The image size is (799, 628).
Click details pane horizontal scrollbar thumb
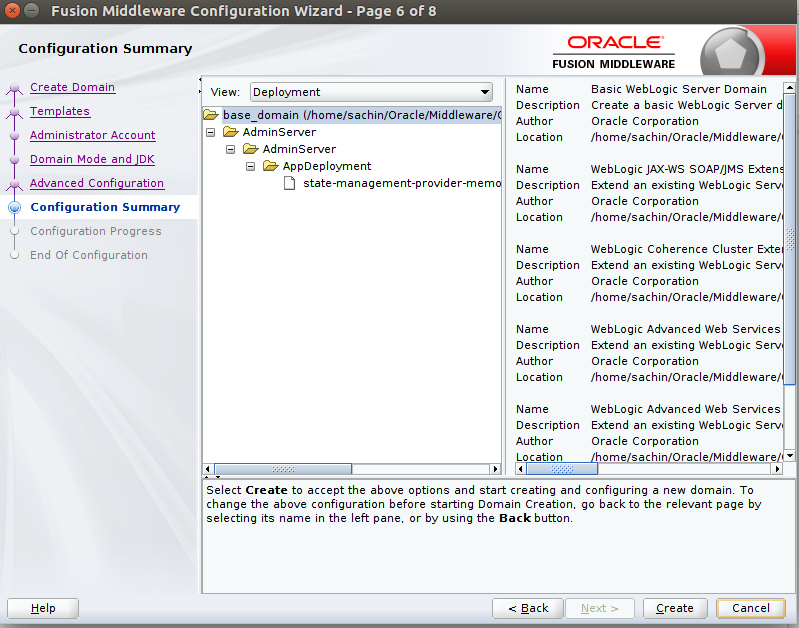(x=562, y=469)
